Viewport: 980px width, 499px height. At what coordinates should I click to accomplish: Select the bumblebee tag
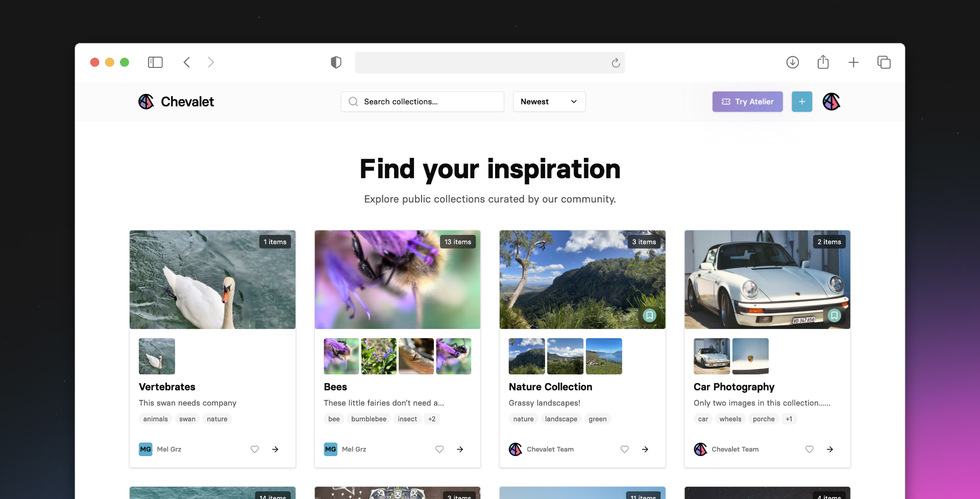tap(369, 419)
